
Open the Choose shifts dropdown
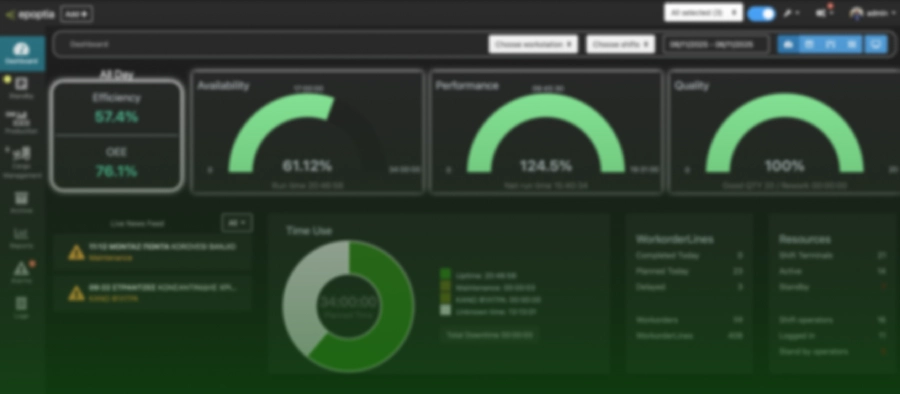620,44
